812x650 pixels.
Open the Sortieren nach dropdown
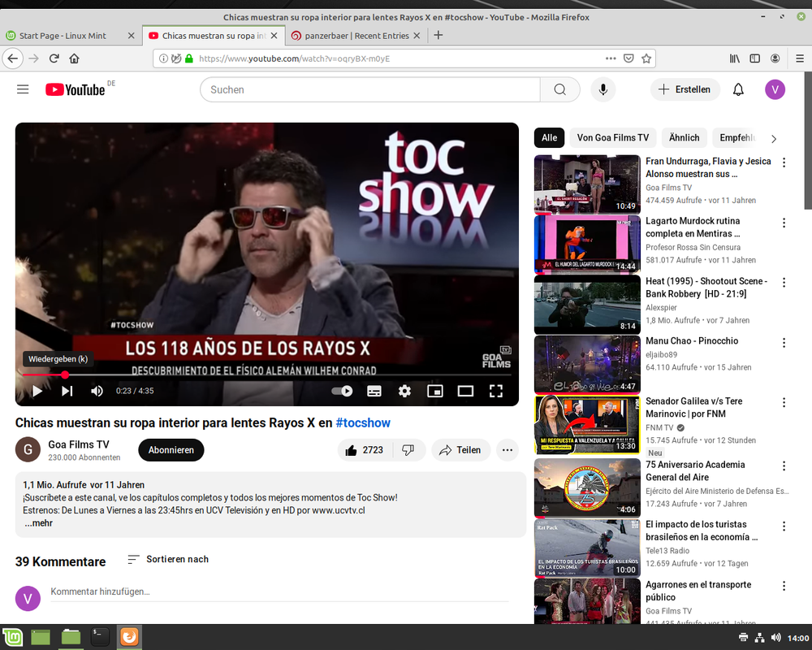pos(168,559)
